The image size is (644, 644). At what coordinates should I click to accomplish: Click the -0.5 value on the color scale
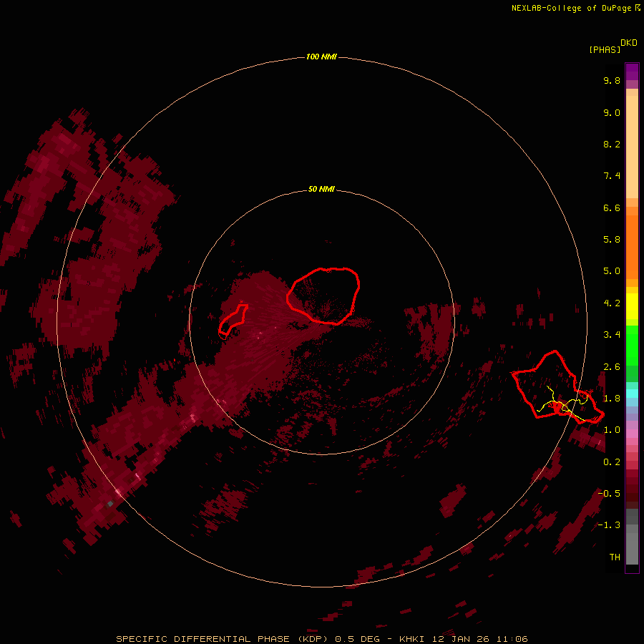click(x=609, y=494)
